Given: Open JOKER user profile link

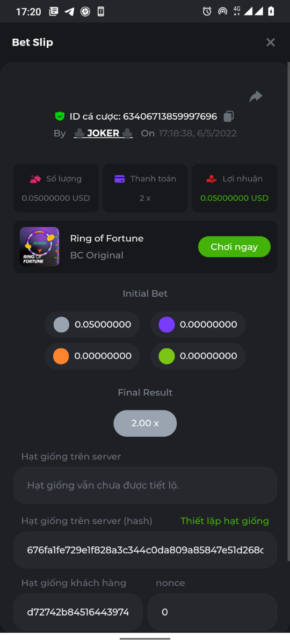Looking at the screenshot, I should tap(103, 133).
